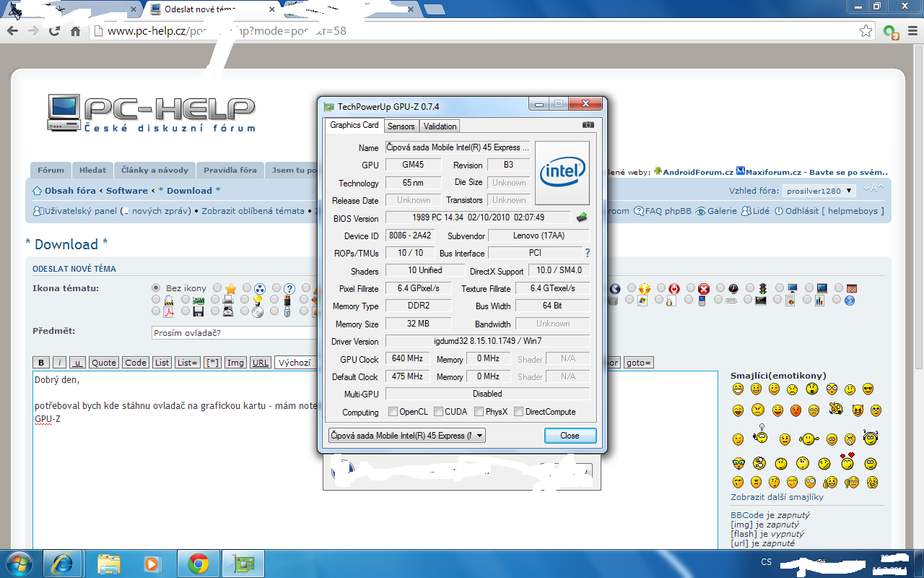Tick the CUDA checkbox
The height and width of the screenshot is (578, 924).
coord(438,412)
